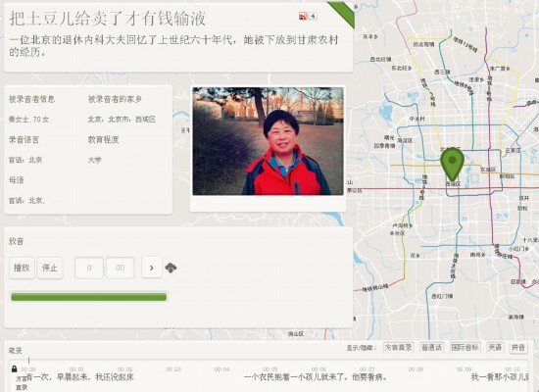Toggle 拼音 transcript display
539x392 pixels.
(518, 347)
